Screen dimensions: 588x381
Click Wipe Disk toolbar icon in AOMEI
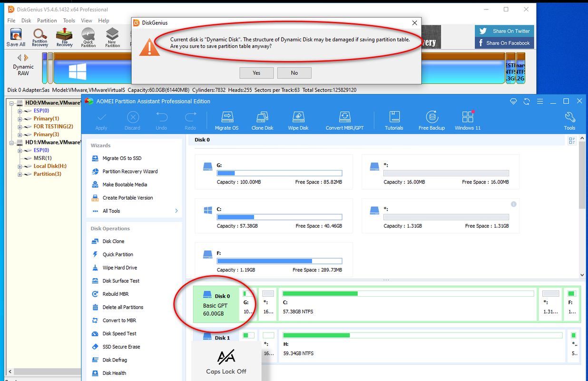[x=298, y=121]
